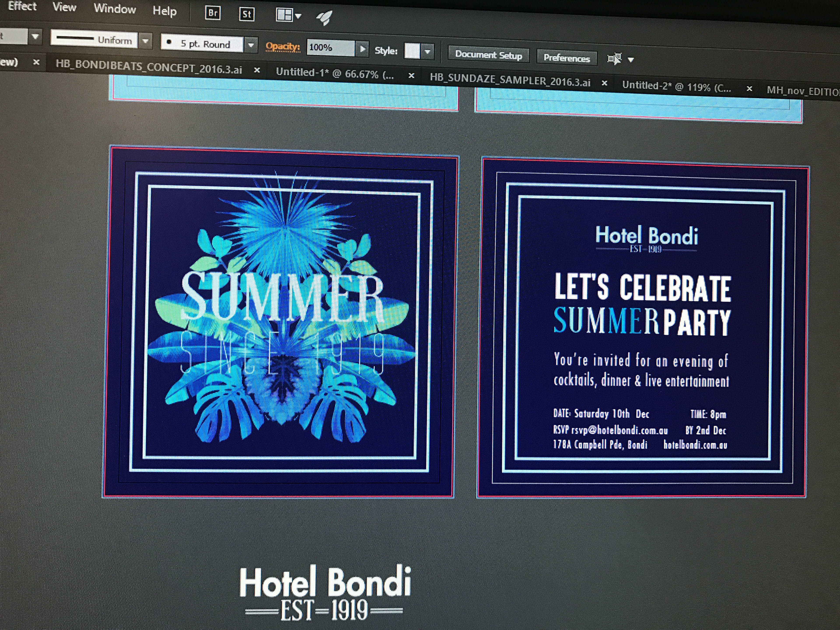Open the Effect menu
The width and height of the screenshot is (840, 630).
click(22, 6)
